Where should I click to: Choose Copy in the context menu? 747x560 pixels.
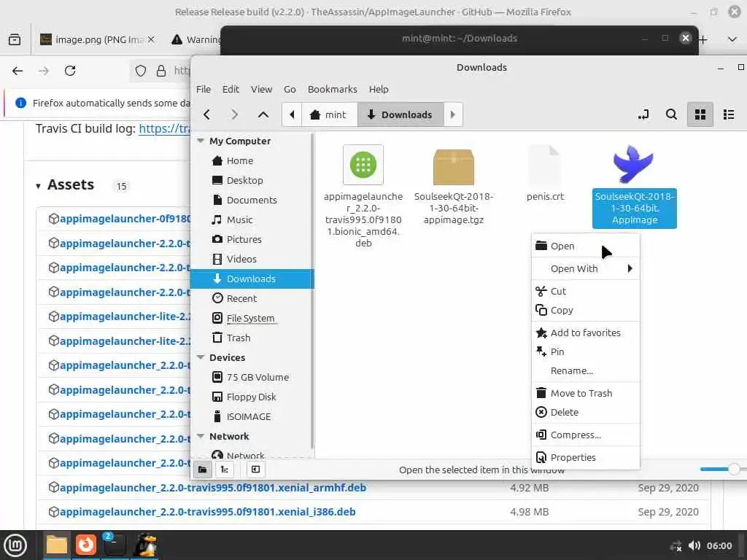(x=586, y=310)
